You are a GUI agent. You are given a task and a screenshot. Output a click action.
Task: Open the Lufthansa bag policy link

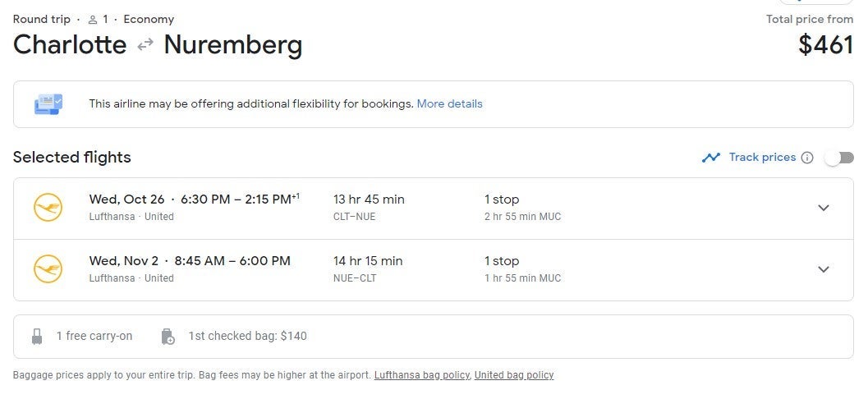[x=422, y=375]
